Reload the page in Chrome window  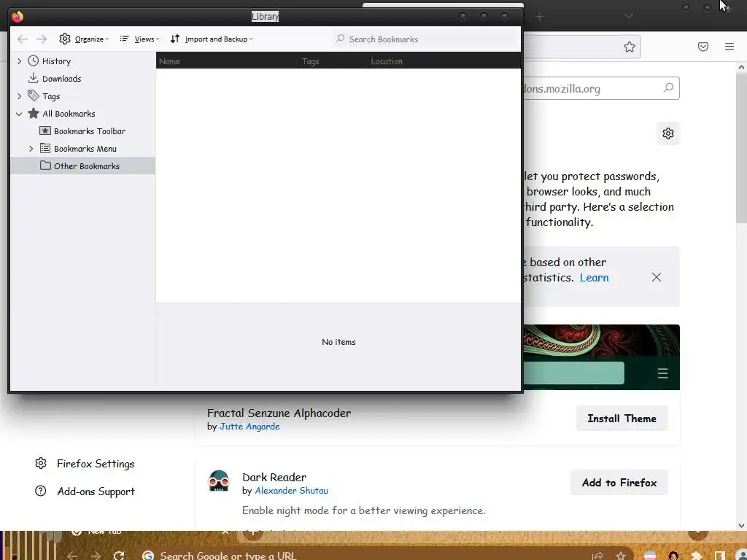[x=119, y=555]
